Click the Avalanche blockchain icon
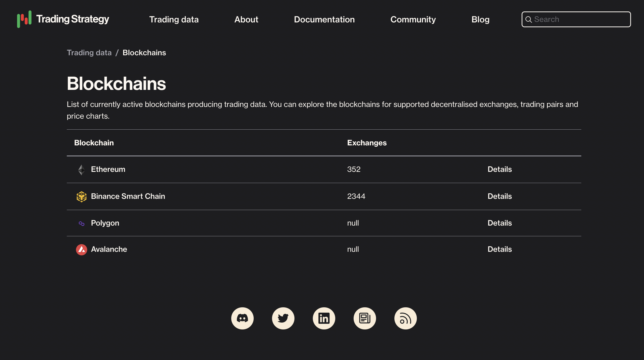The image size is (644, 360). [x=81, y=250]
